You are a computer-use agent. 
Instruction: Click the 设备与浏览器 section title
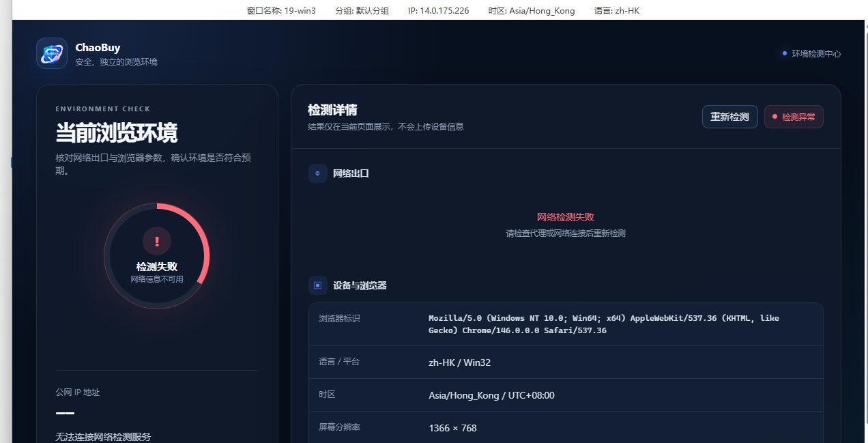coord(360,285)
